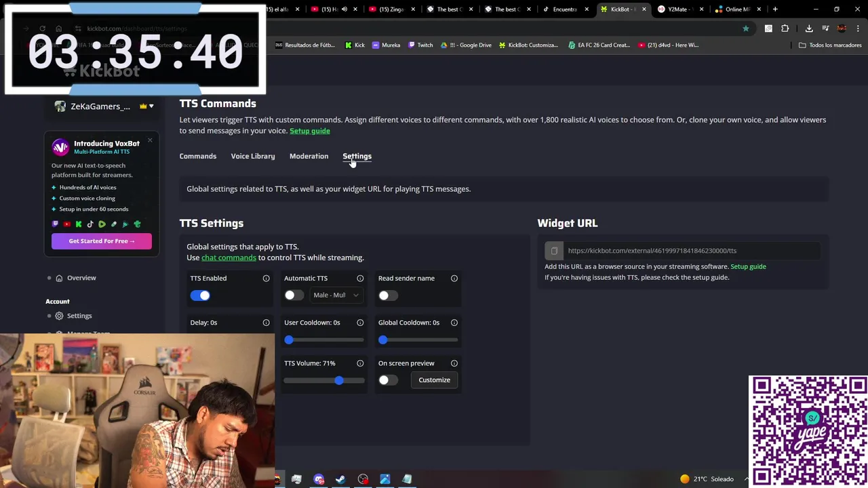868x488 pixels.
Task: Open the EA FC 26 Card Creat... bookmark
Action: point(599,45)
